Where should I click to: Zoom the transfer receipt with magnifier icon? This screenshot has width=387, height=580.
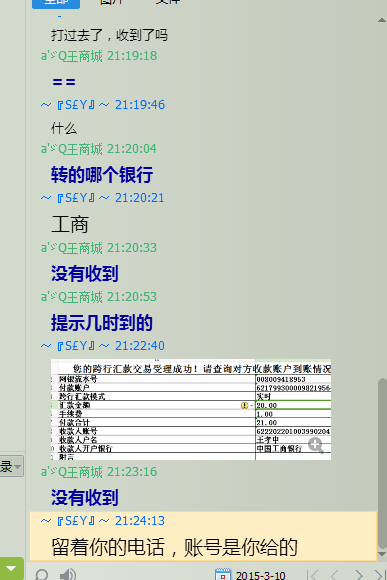coord(316,445)
